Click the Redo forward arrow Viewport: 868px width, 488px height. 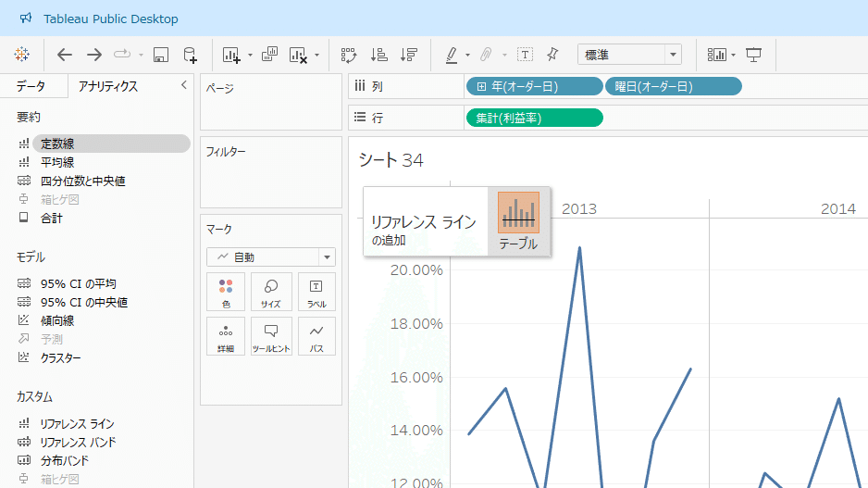pos(94,55)
